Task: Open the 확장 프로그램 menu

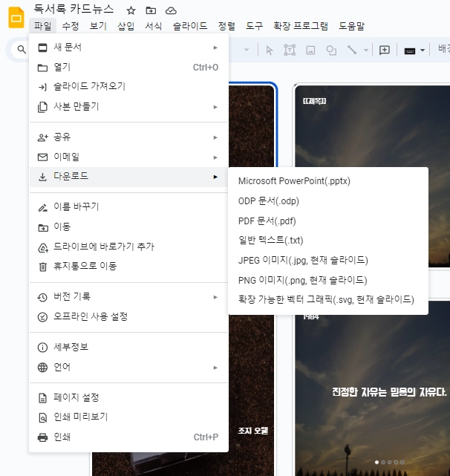Action: click(301, 26)
